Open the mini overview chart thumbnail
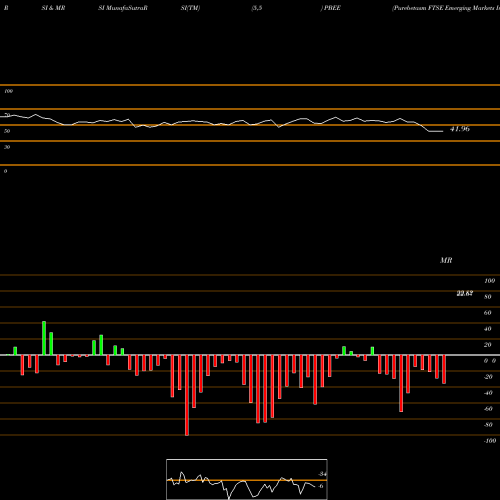Image resolution: width=500 pixels, height=500 pixels. point(247,479)
